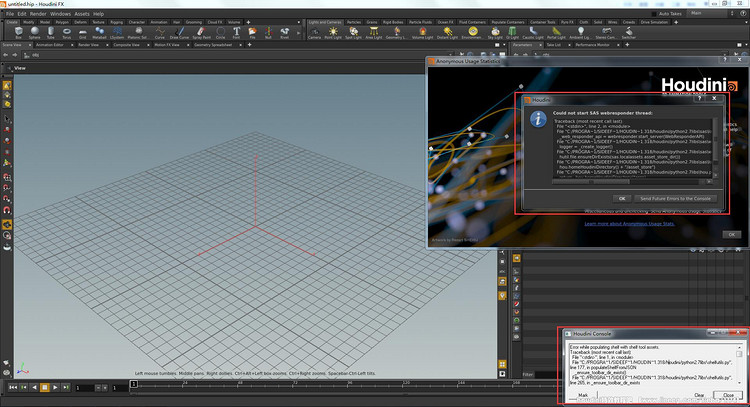Open the Windows menu

point(60,14)
